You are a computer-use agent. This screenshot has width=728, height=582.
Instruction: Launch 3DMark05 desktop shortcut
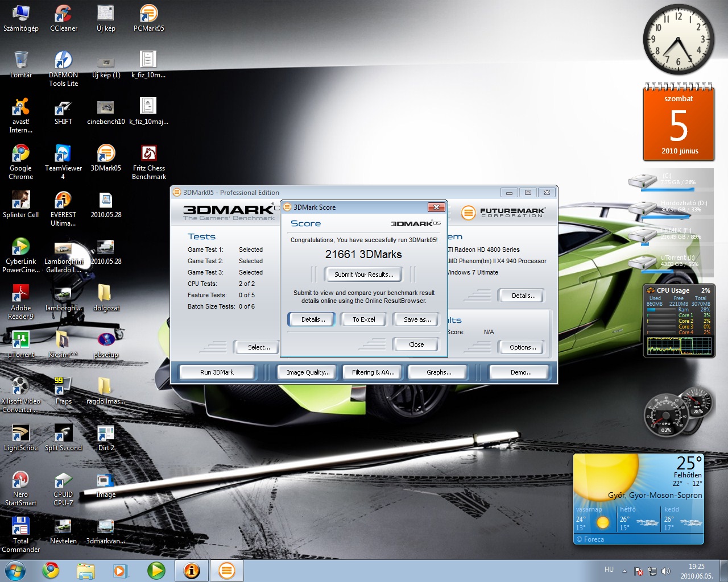click(x=106, y=157)
